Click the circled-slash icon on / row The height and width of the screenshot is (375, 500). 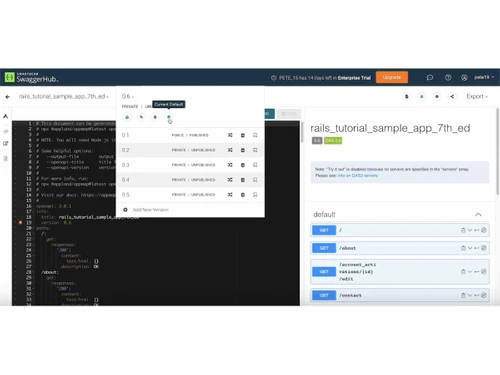click(x=484, y=230)
